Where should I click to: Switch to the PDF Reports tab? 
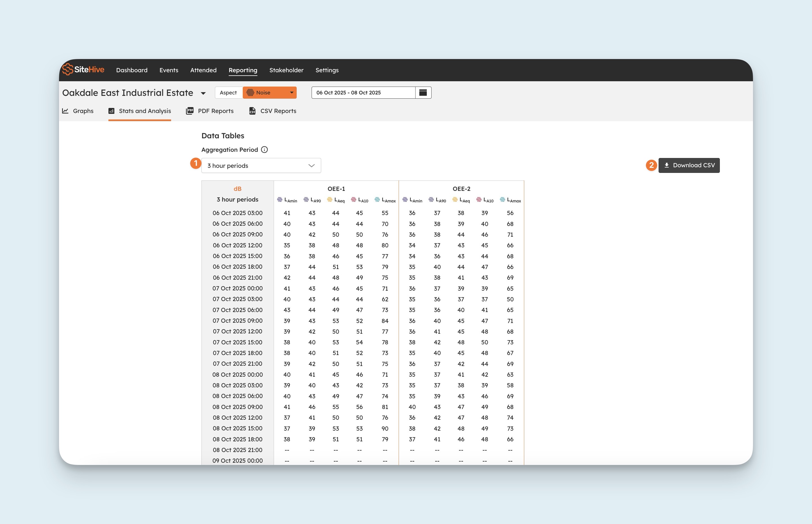click(216, 111)
